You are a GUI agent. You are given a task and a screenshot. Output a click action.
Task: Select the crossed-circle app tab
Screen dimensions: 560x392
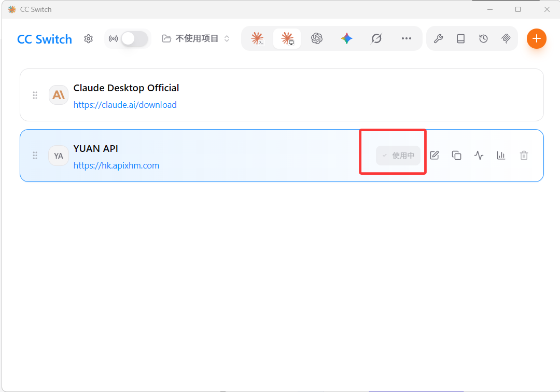tap(376, 38)
